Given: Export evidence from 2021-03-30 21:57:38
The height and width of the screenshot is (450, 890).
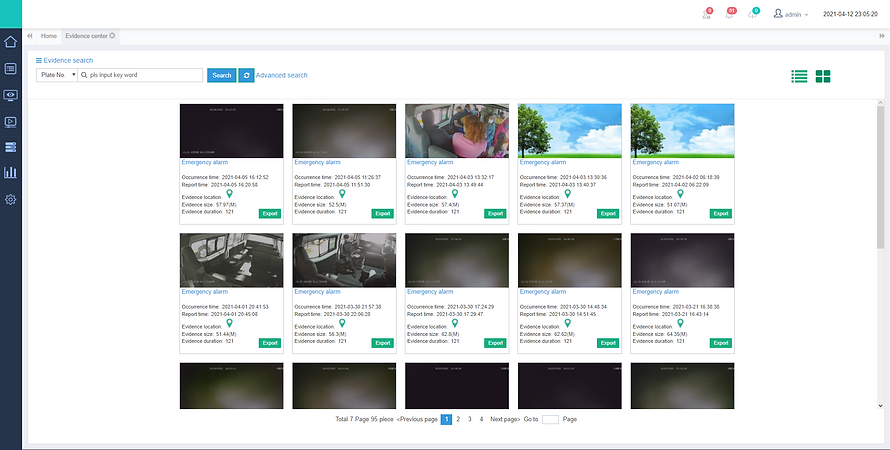Looking at the screenshot, I should click(x=383, y=343).
